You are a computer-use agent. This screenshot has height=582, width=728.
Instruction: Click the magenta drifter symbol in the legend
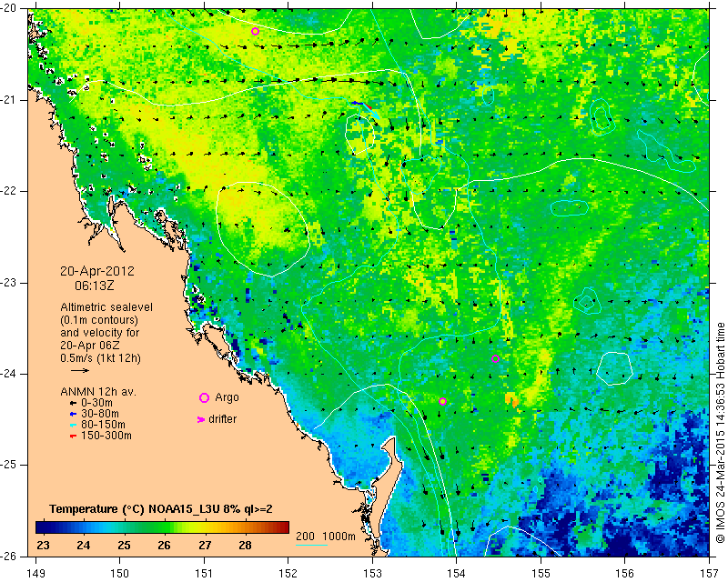(x=201, y=419)
